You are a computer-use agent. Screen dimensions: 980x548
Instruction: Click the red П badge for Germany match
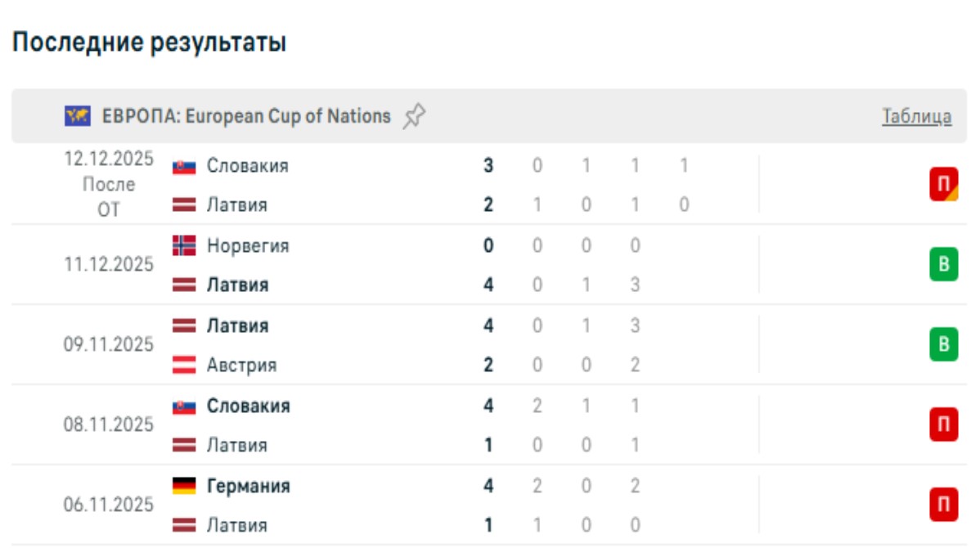[x=943, y=505]
